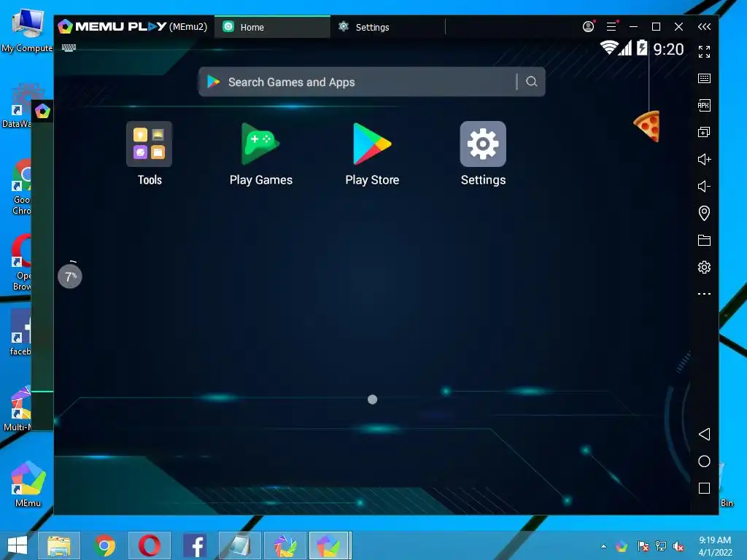Open MEmu system settings gear in sidebar

[x=704, y=267]
